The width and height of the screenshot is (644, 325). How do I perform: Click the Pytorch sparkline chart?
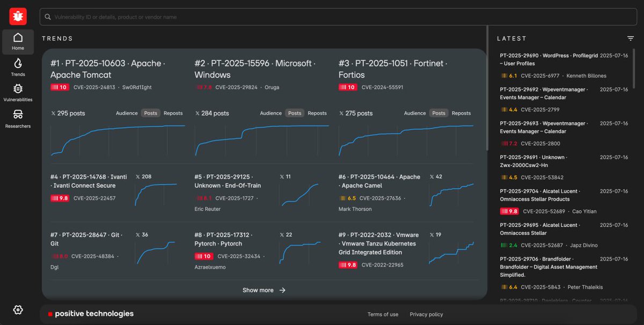(x=300, y=253)
